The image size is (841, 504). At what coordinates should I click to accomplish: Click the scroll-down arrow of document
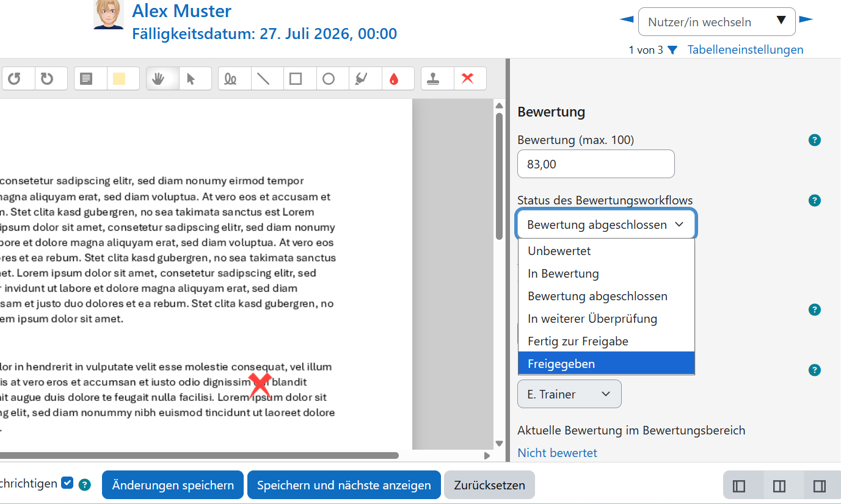point(499,444)
